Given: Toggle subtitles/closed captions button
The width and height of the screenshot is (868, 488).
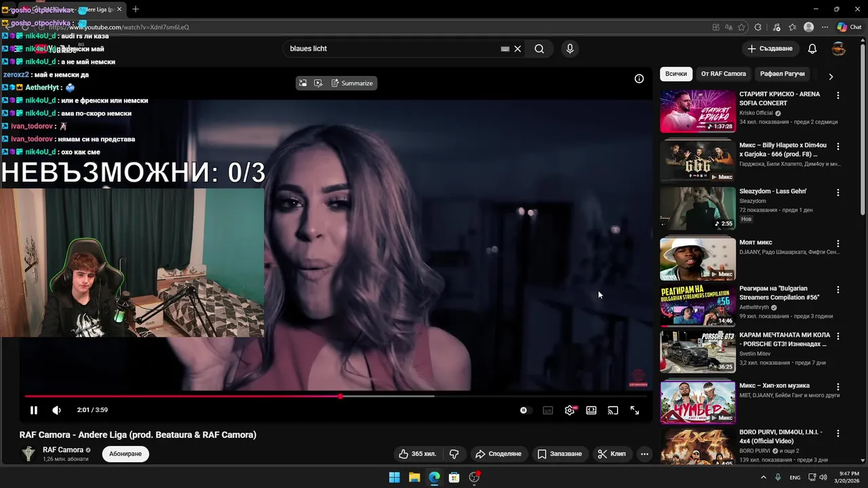Looking at the screenshot, I should pos(548,410).
